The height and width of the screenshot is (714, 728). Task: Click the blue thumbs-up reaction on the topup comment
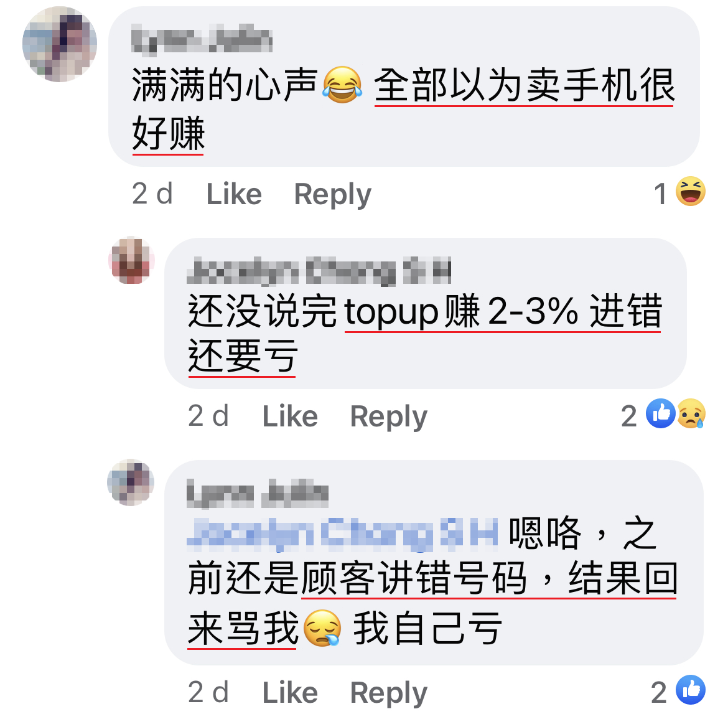(x=661, y=413)
